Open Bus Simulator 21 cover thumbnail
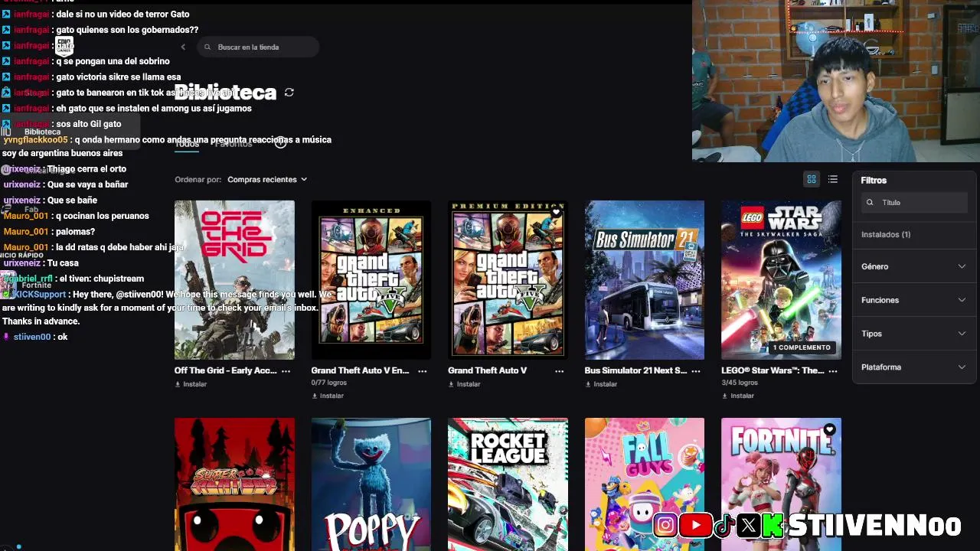The height and width of the screenshot is (551, 980). click(645, 280)
